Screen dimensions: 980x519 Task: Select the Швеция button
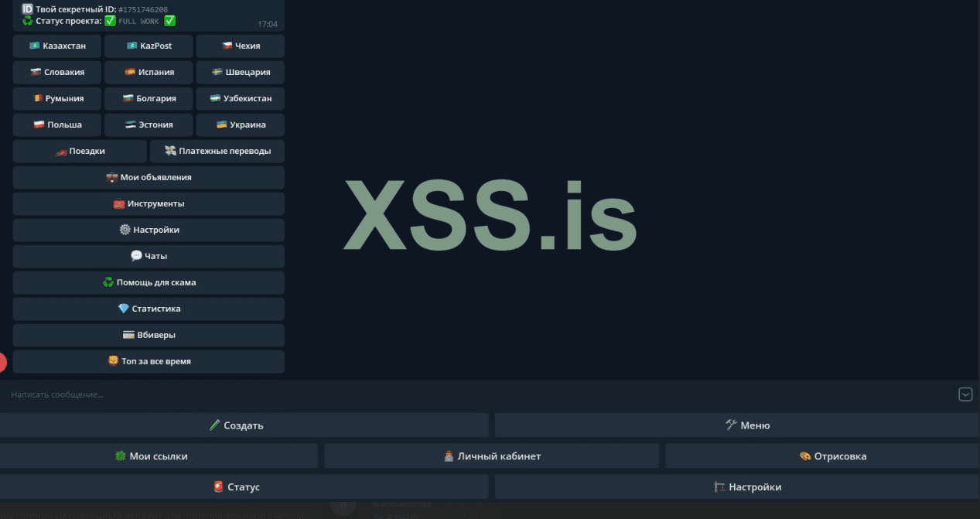[241, 73]
